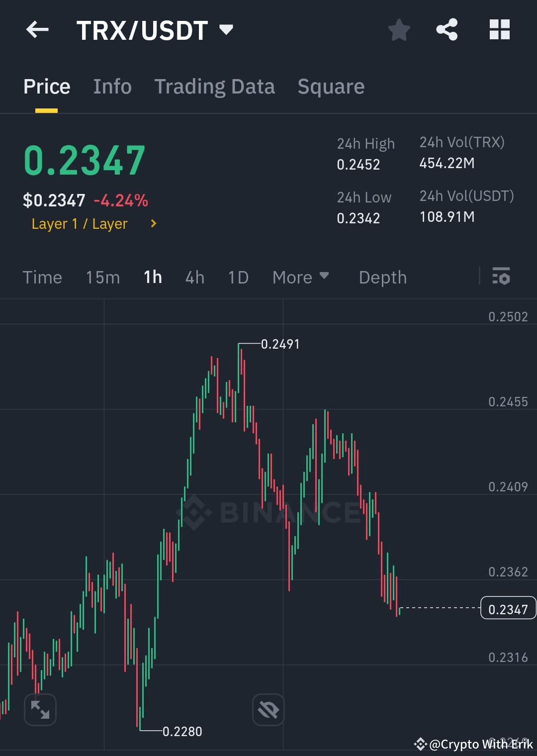Viewport: 537px width, 756px height.
Task: Expand the chart to fullscreen with diagonal arrows icon
Action: click(40, 710)
